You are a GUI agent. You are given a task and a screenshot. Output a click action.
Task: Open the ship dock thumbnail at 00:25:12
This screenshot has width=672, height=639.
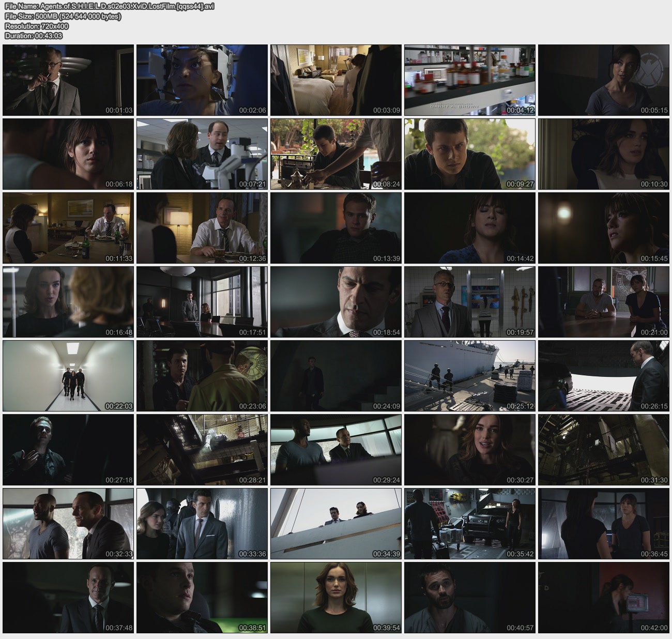pyautogui.click(x=470, y=376)
